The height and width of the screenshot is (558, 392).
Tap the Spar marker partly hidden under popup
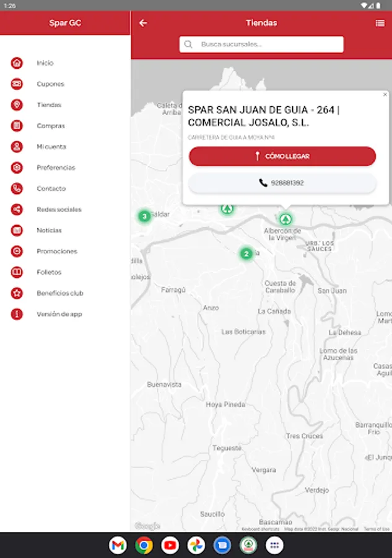coord(227,209)
